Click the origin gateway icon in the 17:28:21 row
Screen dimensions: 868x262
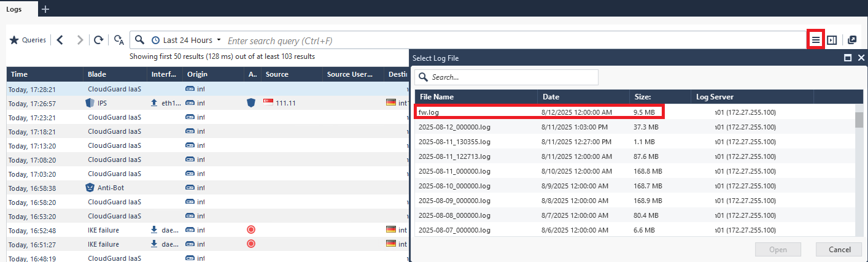[x=190, y=89]
